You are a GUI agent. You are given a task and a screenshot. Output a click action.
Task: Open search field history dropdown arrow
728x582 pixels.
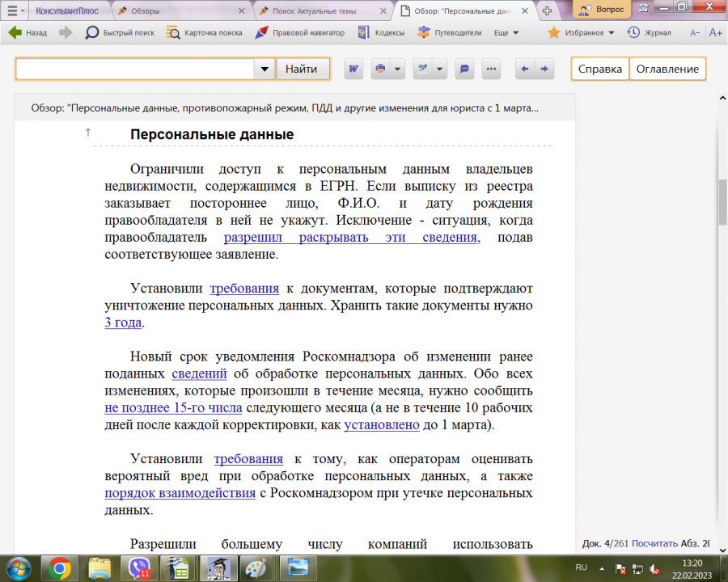pos(265,70)
